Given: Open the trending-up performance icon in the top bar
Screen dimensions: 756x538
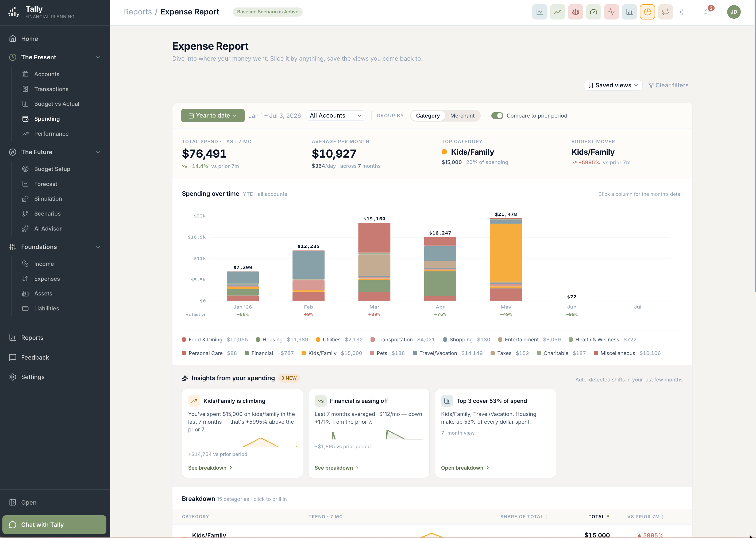Looking at the screenshot, I should (557, 12).
